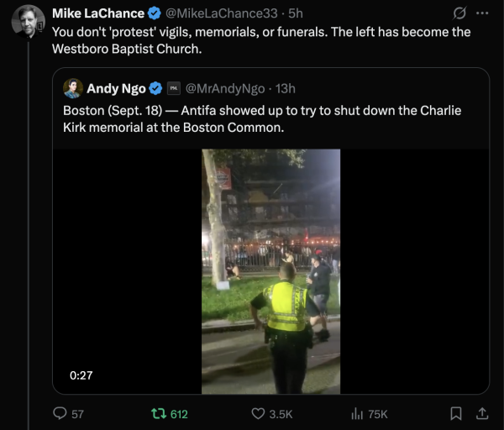504x430 pixels.
Task: Click Andy Ngo's verified checkmark badge
Action: coord(155,88)
